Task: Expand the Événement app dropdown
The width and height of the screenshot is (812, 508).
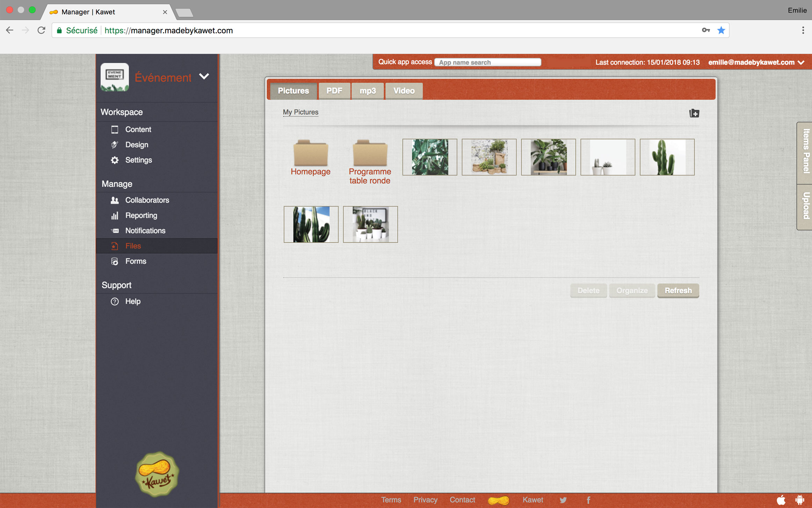Action: pos(204,77)
